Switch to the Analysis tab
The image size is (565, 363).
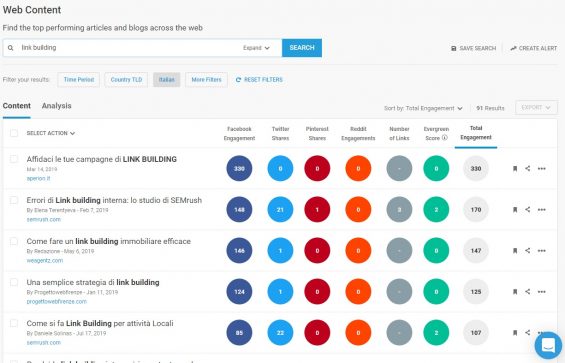pos(57,106)
